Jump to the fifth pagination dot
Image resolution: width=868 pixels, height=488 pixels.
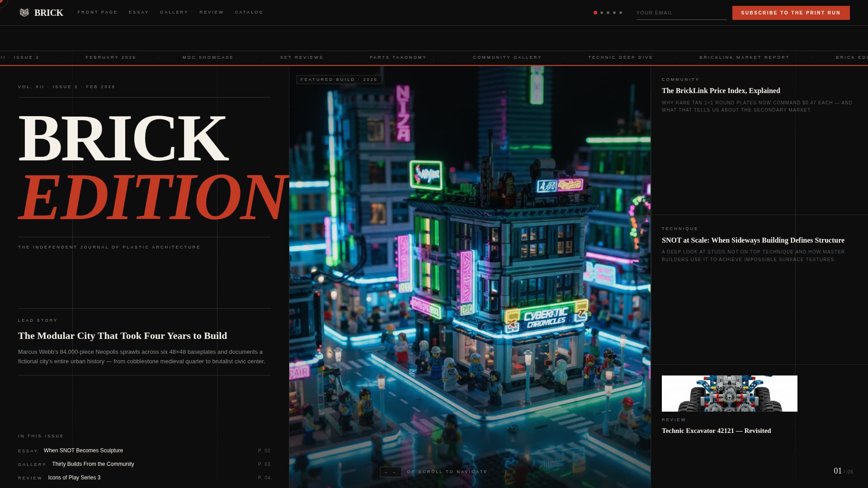click(x=621, y=13)
